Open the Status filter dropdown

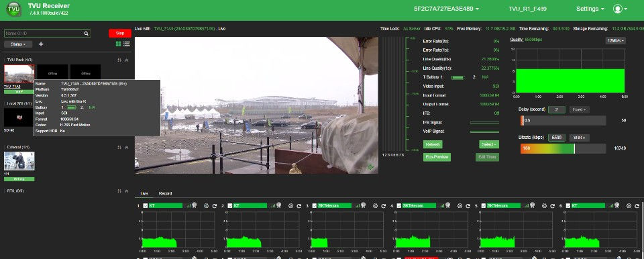point(18,44)
